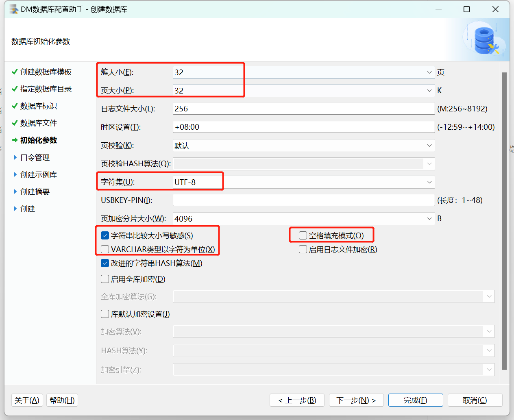Click blue triangle icon beside 创建摘要

point(15,192)
